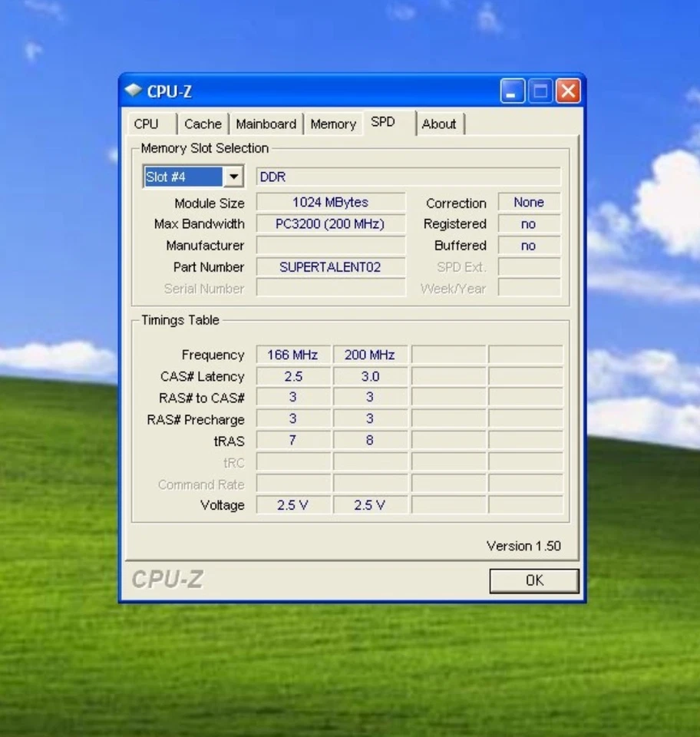
Task: Click the Module Size 1024 MBytes field
Action: 330,203
